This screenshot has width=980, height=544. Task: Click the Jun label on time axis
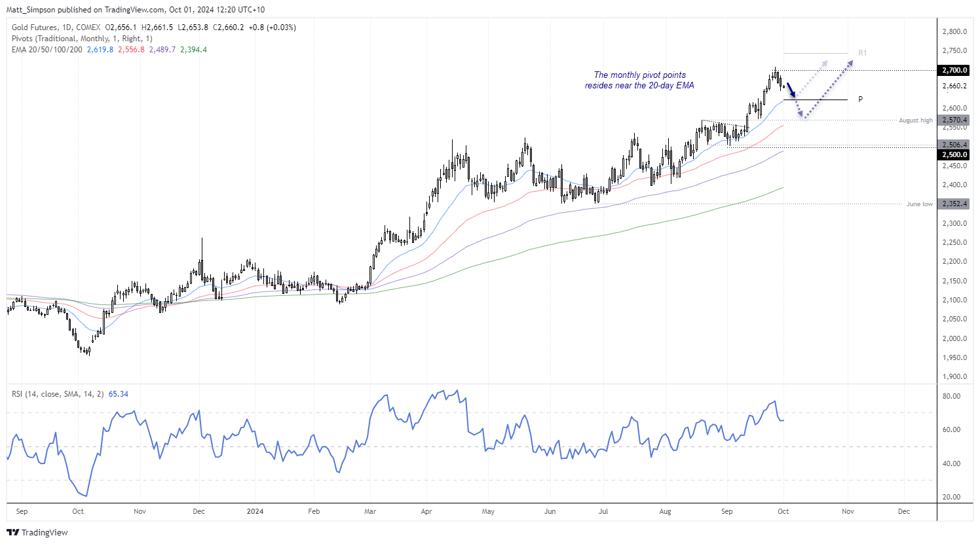(550, 511)
